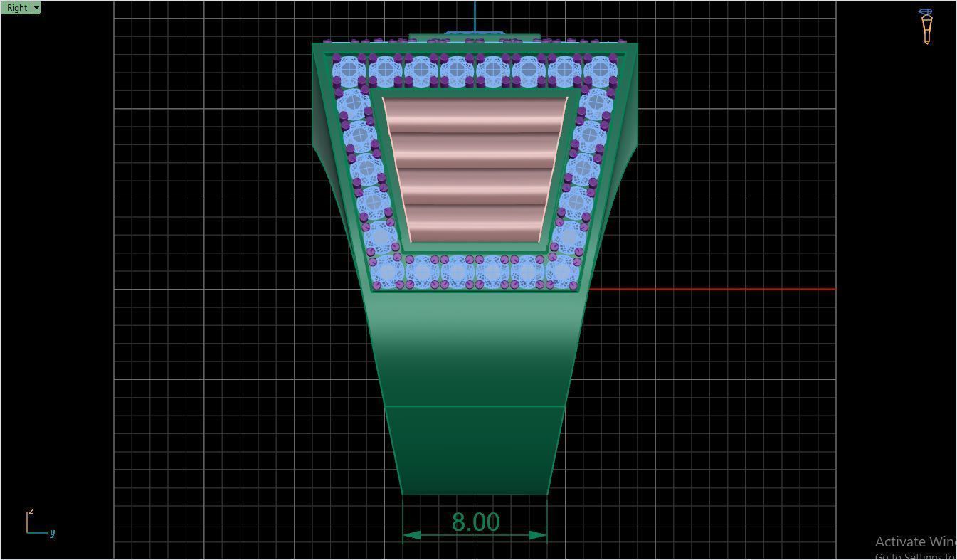Open the viewport menu dropdown arrow
Viewport: 957px width, 560px height.
pyautogui.click(x=36, y=8)
